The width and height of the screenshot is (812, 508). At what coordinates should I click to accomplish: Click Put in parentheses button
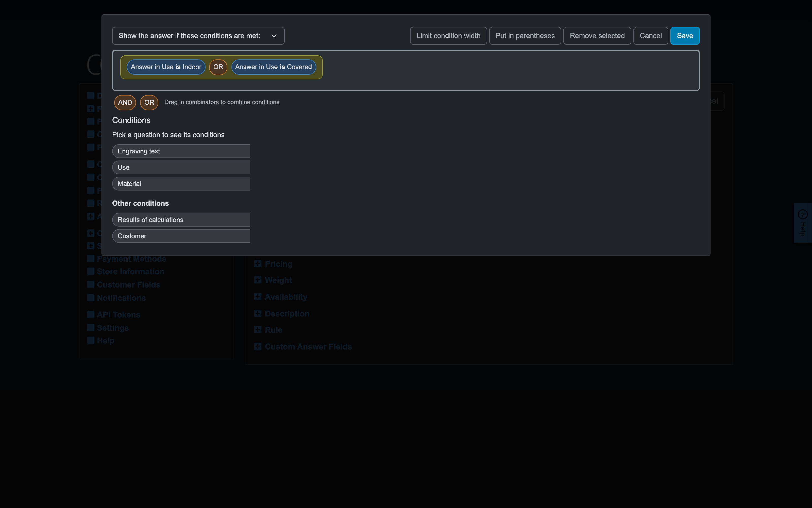coord(525,36)
